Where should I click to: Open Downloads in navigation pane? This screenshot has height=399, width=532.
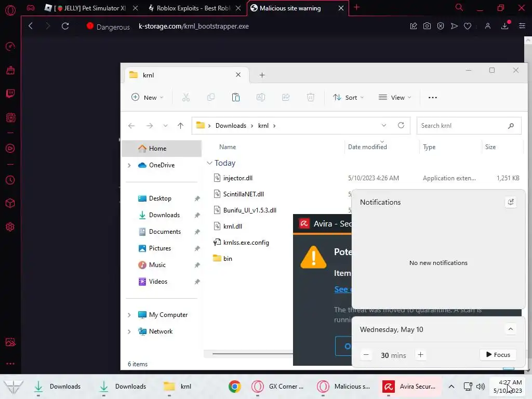[164, 215]
